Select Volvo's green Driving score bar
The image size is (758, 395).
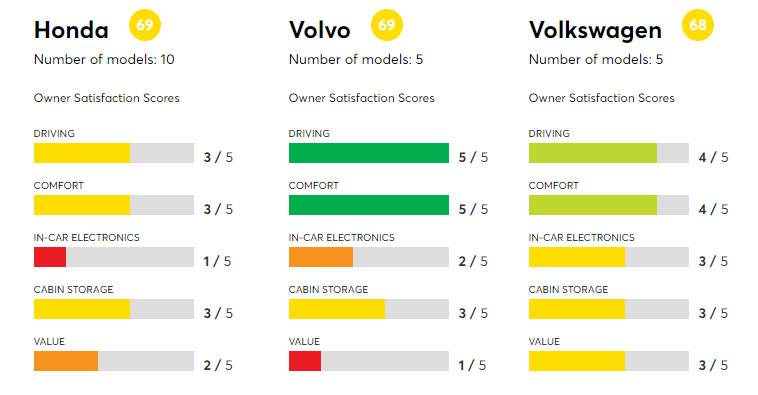369,153
